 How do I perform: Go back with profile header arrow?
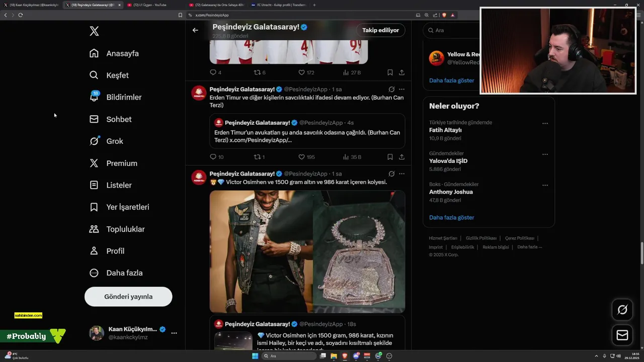pyautogui.click(x=195, y=30)
